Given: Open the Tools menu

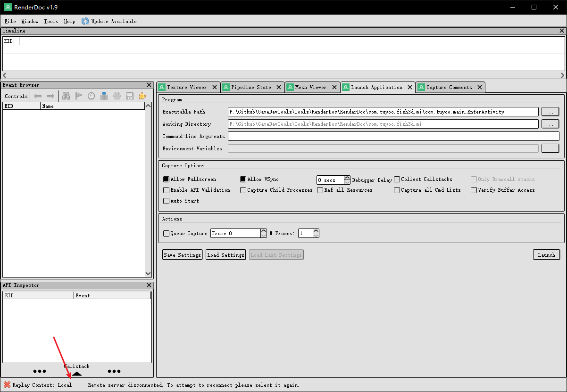Looking at the screenshot, I should [x=51, y=21].
